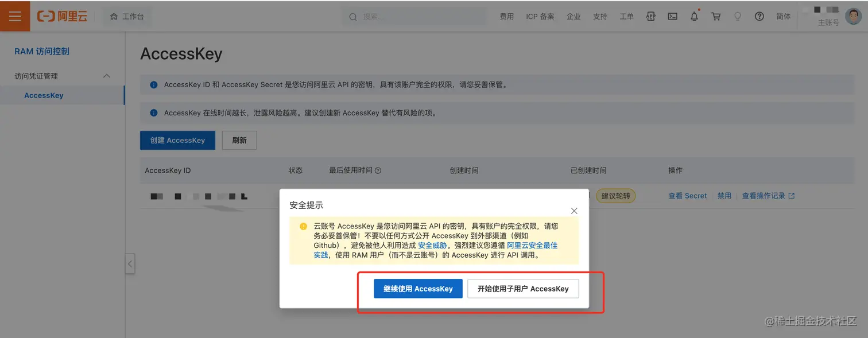Screen dimensions: 868x338
Task: Collapse the left sidebar with arrow handle
Action: (130, 264)
